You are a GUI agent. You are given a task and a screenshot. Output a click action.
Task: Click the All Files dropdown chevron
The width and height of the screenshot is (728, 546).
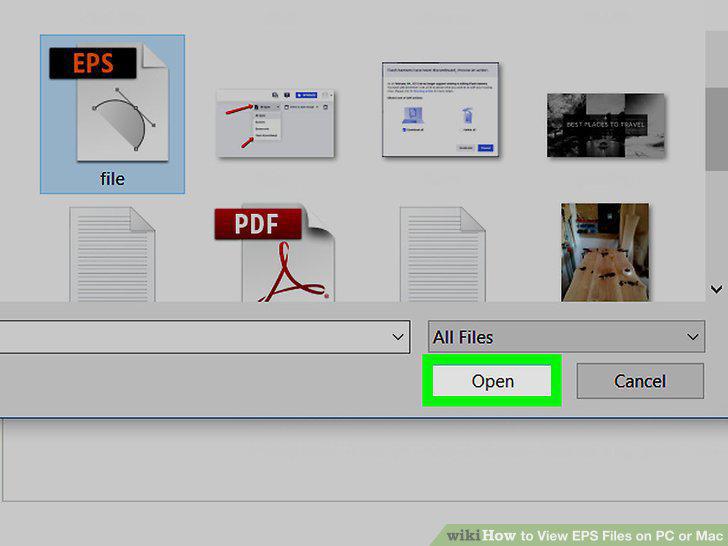pos(693,337)
